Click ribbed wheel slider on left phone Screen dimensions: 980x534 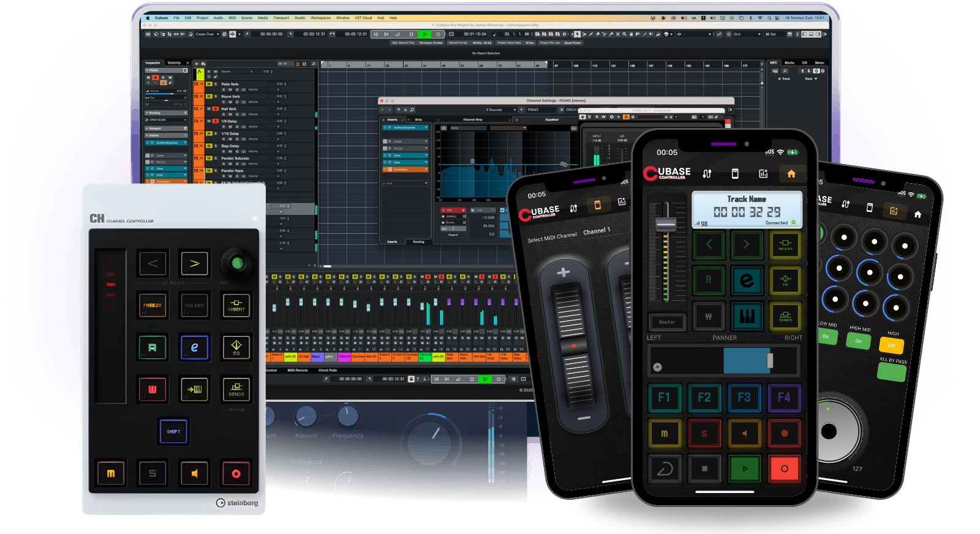[x=575, y=346]
